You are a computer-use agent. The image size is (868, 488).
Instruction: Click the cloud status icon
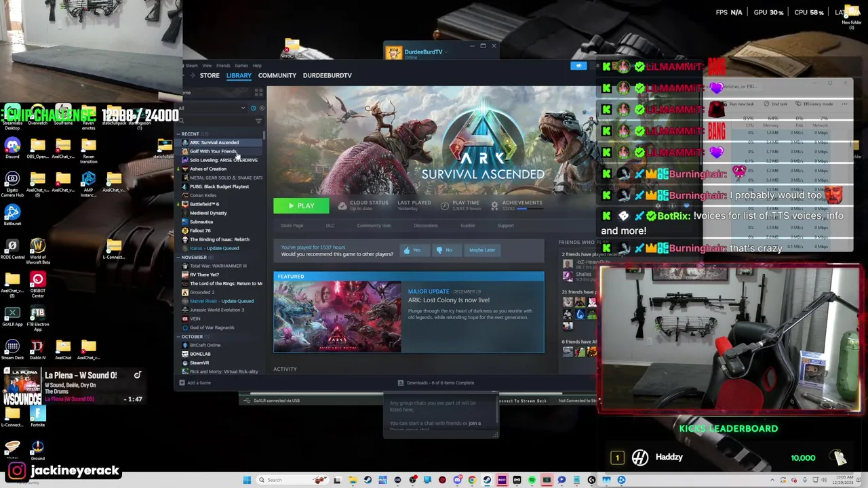tap(342, 205)
